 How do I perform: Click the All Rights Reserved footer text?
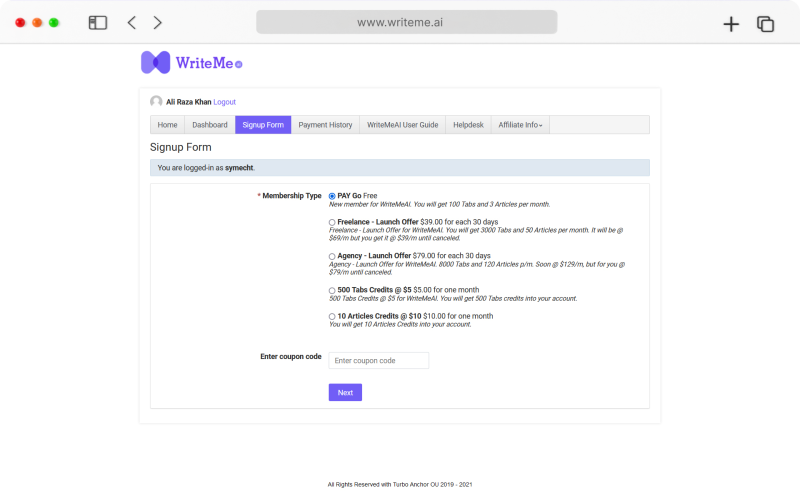pyautogui.click(x=400, y=485)
